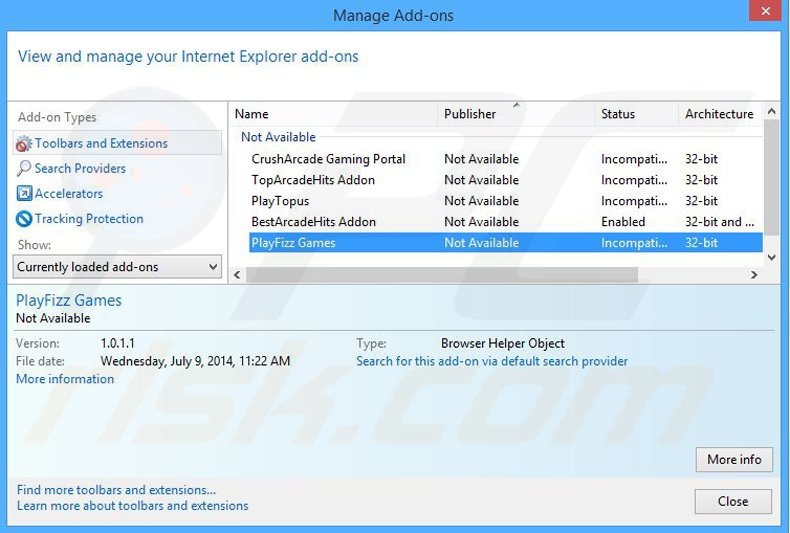The image size is (790, 533).
Task: Select the BestArcadeHits Addon row
Action: [x=506, y=222]
